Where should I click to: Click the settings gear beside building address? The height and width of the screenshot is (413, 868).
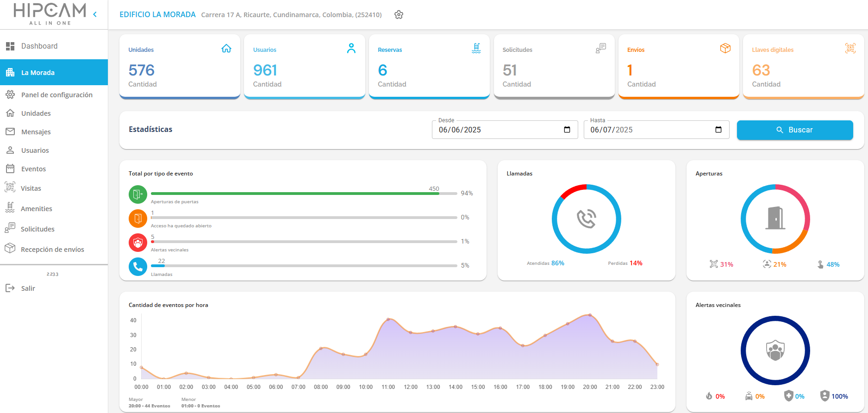point(399,15)
